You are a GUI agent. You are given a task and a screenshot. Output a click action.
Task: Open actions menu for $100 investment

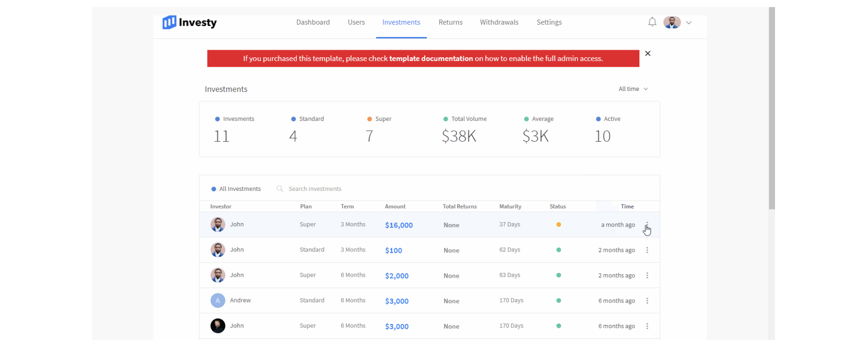[647, 250]
